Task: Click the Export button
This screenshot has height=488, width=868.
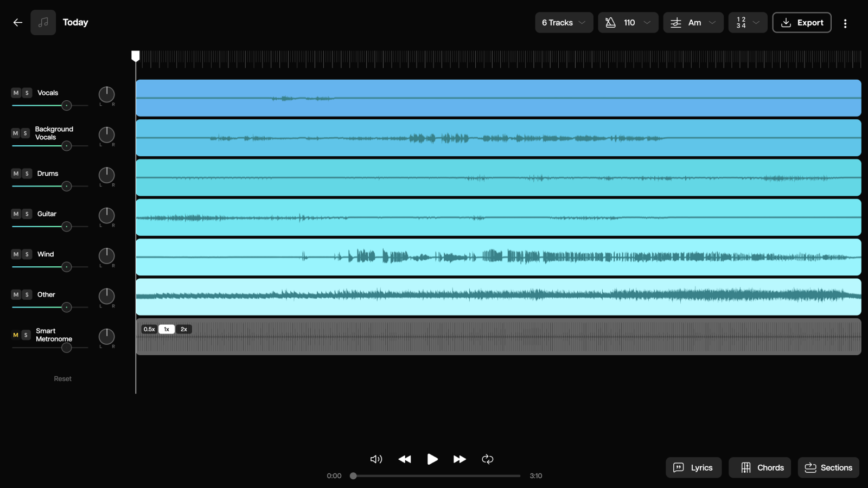Action: point(802,22)
